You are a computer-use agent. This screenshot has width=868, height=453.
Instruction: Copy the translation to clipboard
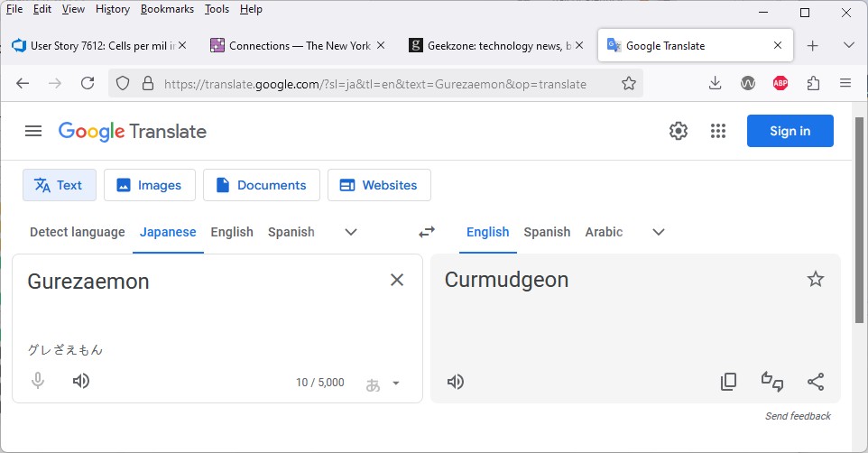[728, 382]
